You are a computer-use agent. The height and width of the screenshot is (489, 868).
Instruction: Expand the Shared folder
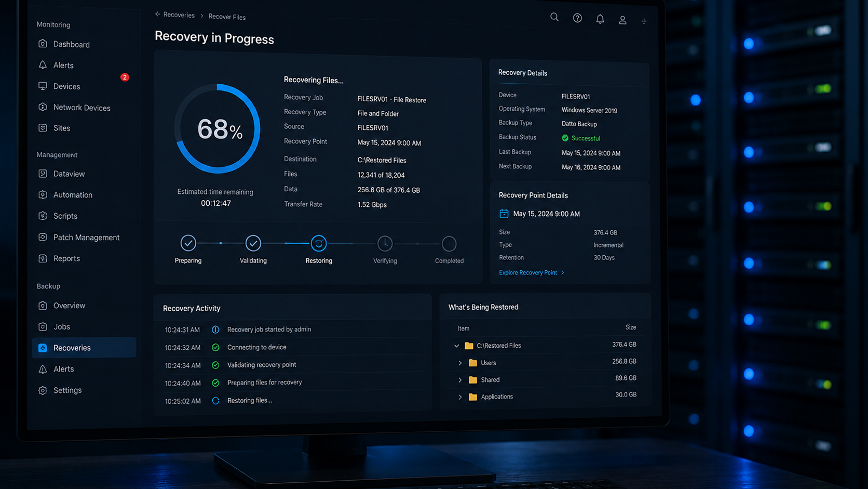click(x=460, y=380)
